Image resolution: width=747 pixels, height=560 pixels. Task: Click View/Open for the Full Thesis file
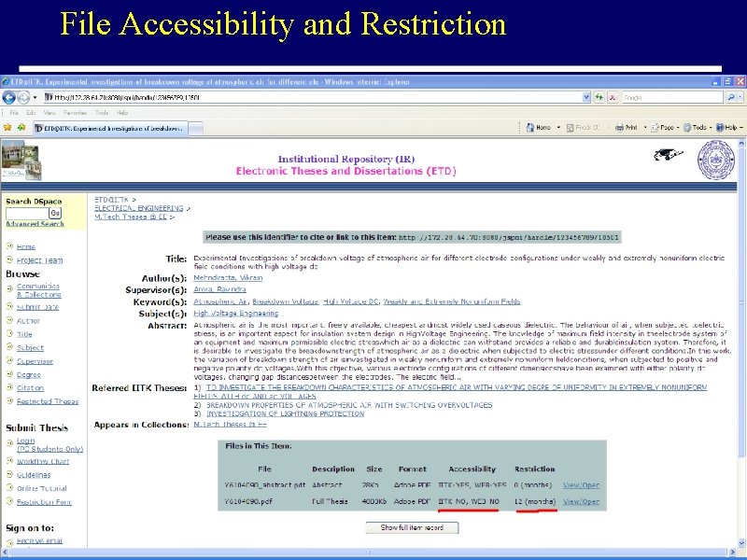point(580,501)
